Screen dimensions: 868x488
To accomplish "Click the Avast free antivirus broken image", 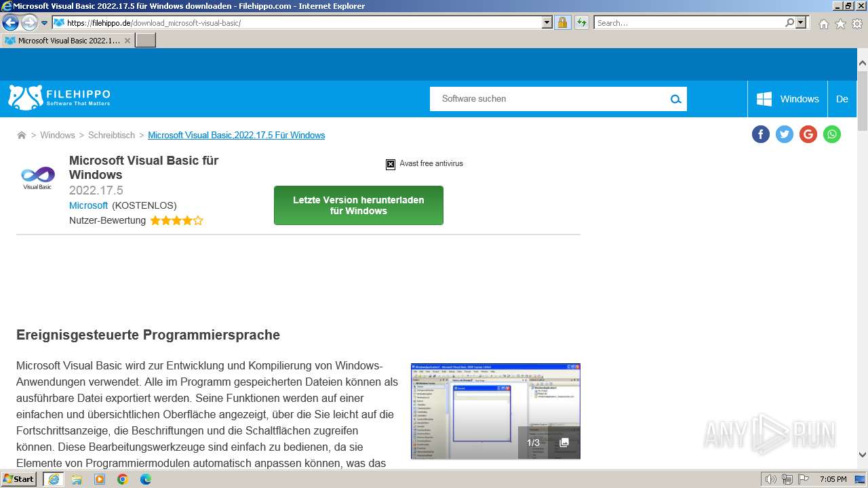I will coord(391,164).
